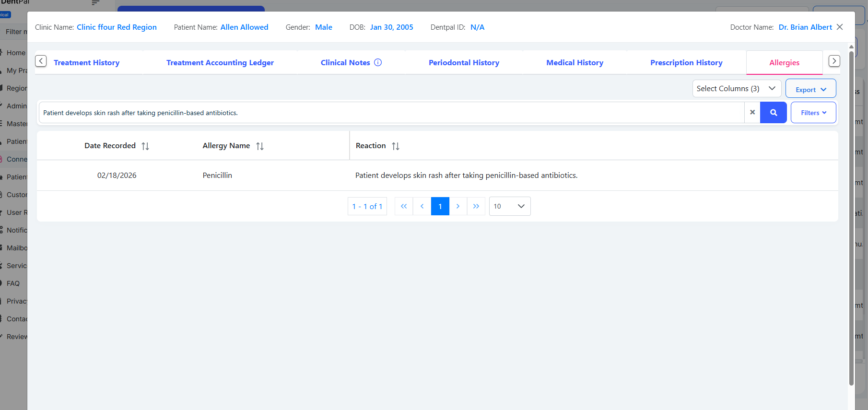Viewport: 868px width, 410px height.
Task: Open the Prescription History tab
Action: [x=686, y=63]
